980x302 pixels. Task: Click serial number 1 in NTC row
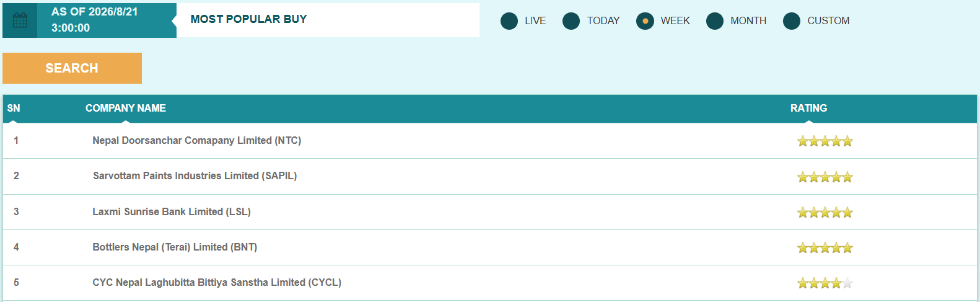(x=16, y=141)
